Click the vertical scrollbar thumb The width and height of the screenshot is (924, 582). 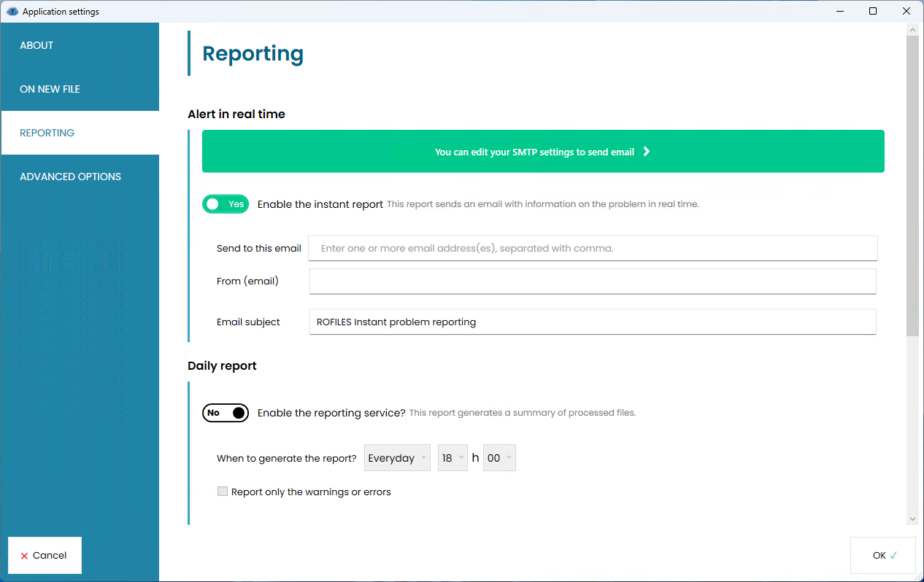click(912, 186)
